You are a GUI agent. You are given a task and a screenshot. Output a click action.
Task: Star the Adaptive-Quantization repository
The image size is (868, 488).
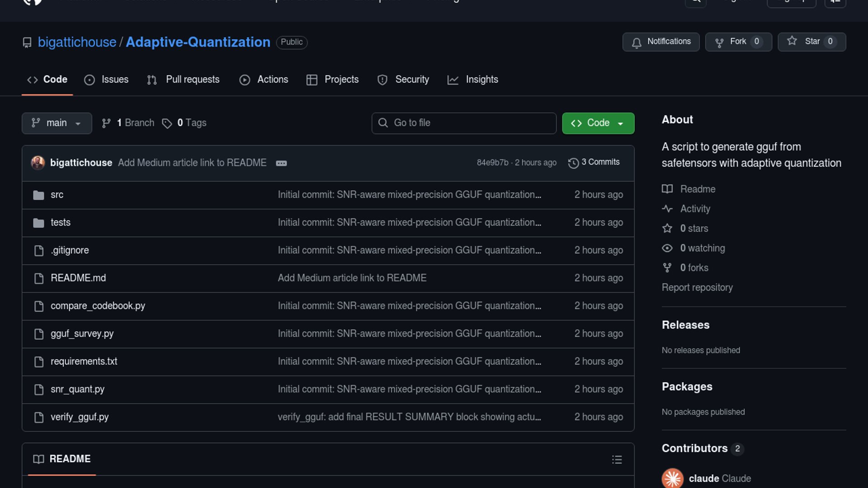click(x=811, y=42)
